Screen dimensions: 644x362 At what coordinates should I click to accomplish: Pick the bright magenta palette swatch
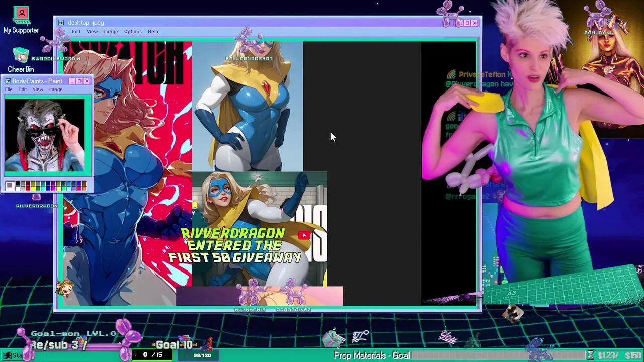[x=53, y=189]
